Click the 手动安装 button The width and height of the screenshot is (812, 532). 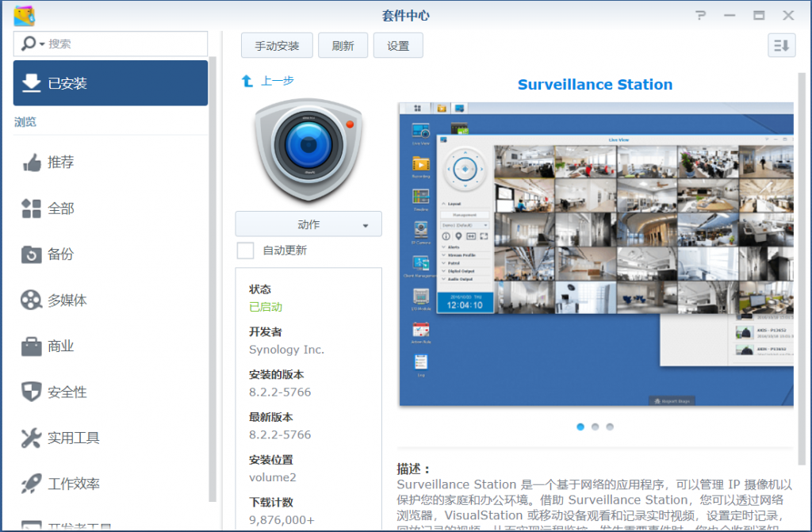click(x=277, y=45)
